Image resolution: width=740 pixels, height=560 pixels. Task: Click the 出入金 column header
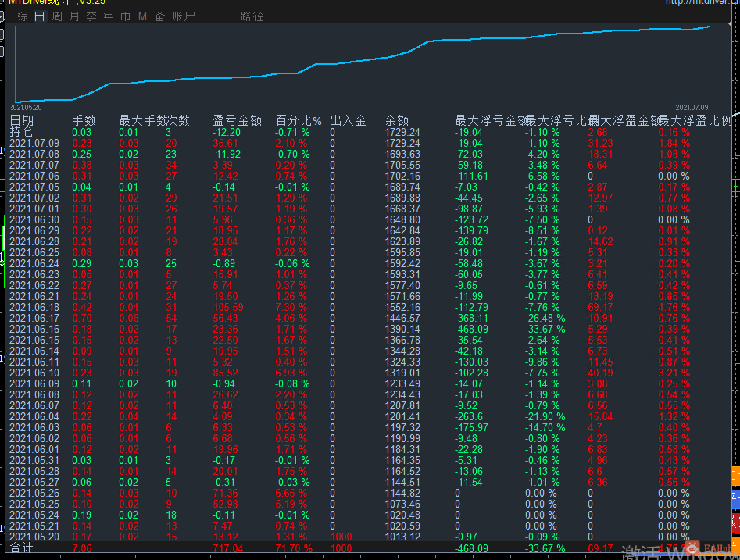click(x=348, y=120)
